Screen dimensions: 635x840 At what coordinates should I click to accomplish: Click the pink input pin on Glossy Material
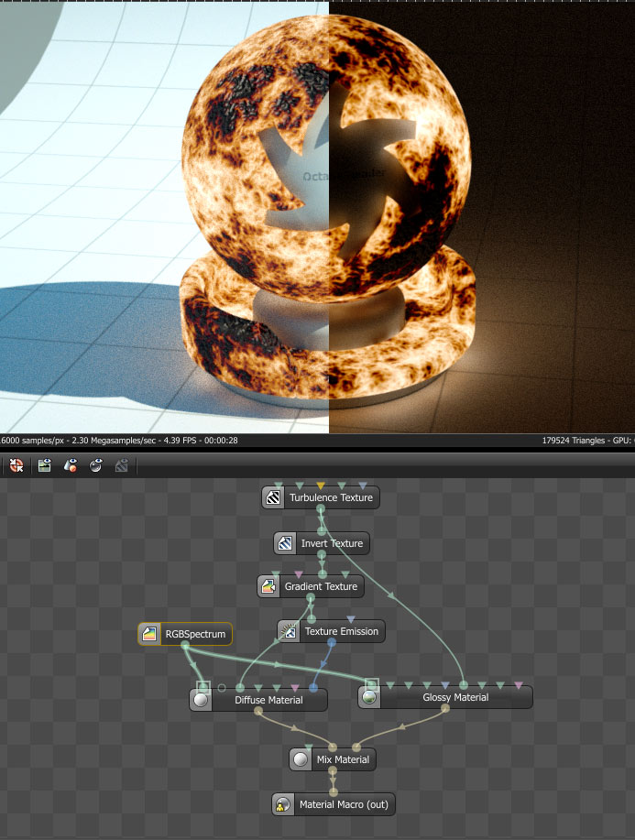519,685
